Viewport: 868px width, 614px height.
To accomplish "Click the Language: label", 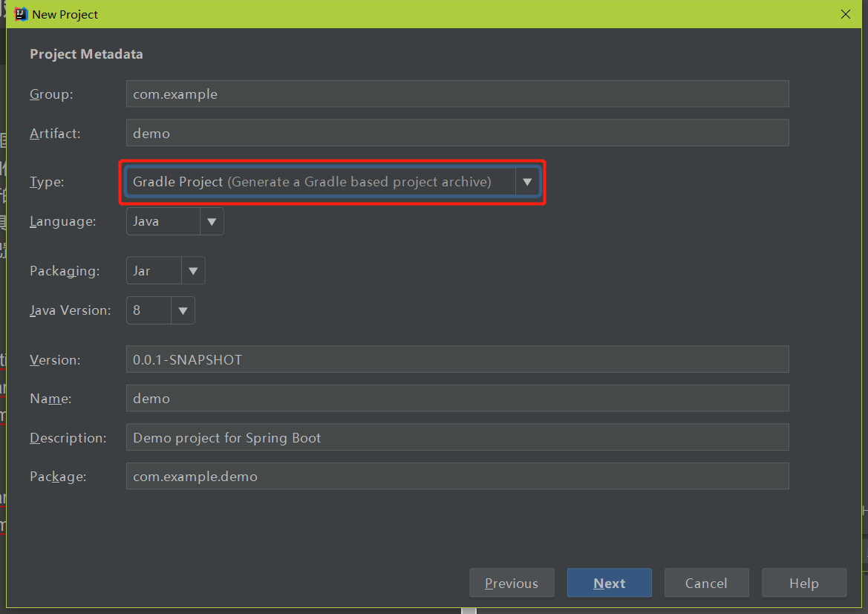I will point(62,221).
